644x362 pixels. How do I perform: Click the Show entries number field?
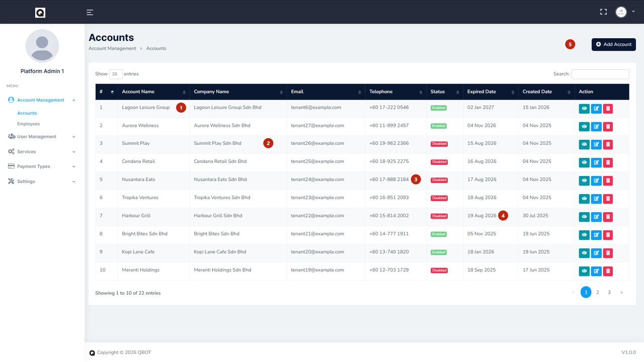116,74
